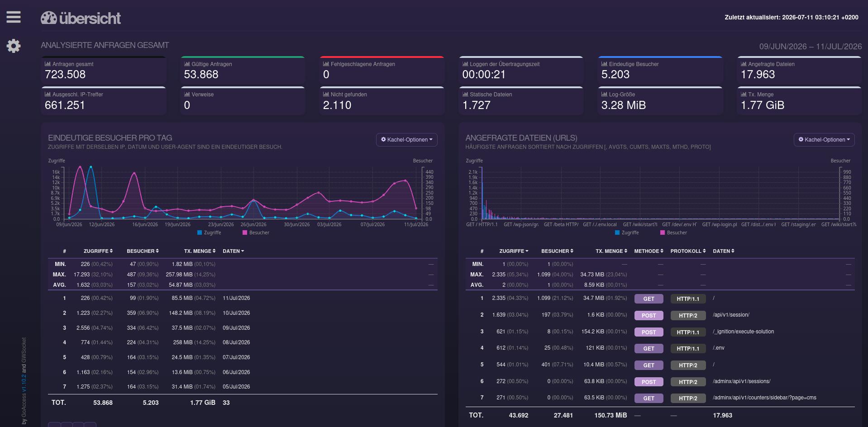Click chart icon next to Angefragte Dateien
This screenshot has width=868, height=427.
click(744, 64)
